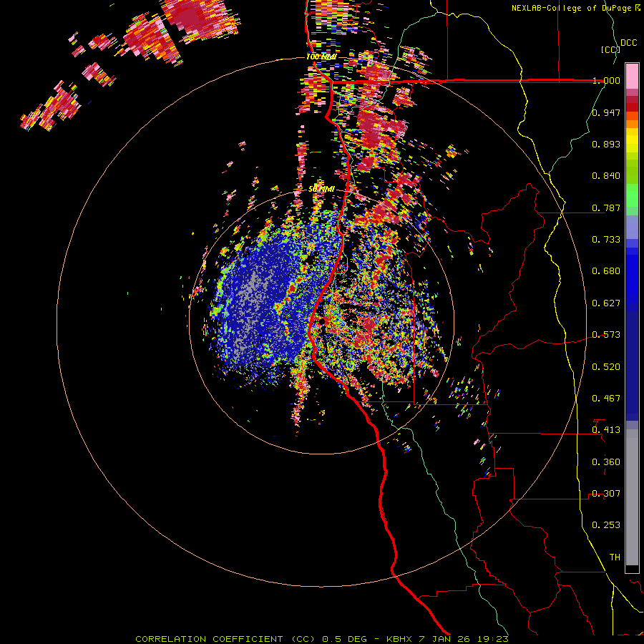Screen dimensions: 644x644
Task: Pick the yellow segment of the color bar
Action: point(632,140)
